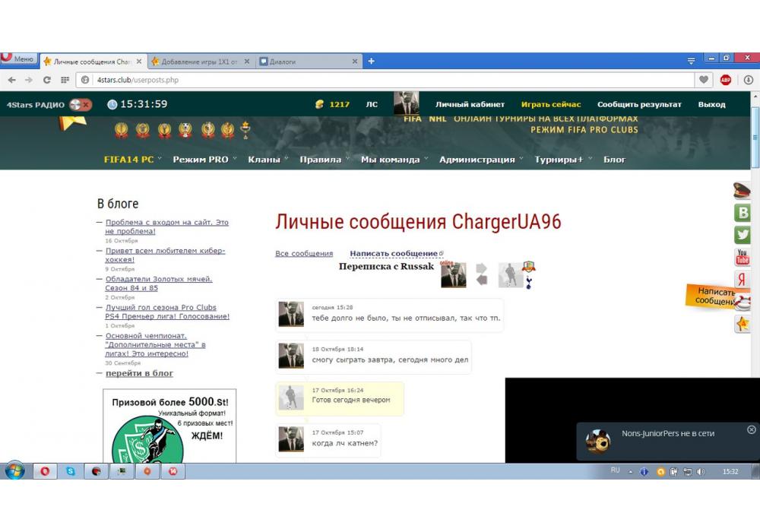This screenshot has height=532, width=760.
Task: Toggle the 4Stars radio player switch
Action: 80,105
